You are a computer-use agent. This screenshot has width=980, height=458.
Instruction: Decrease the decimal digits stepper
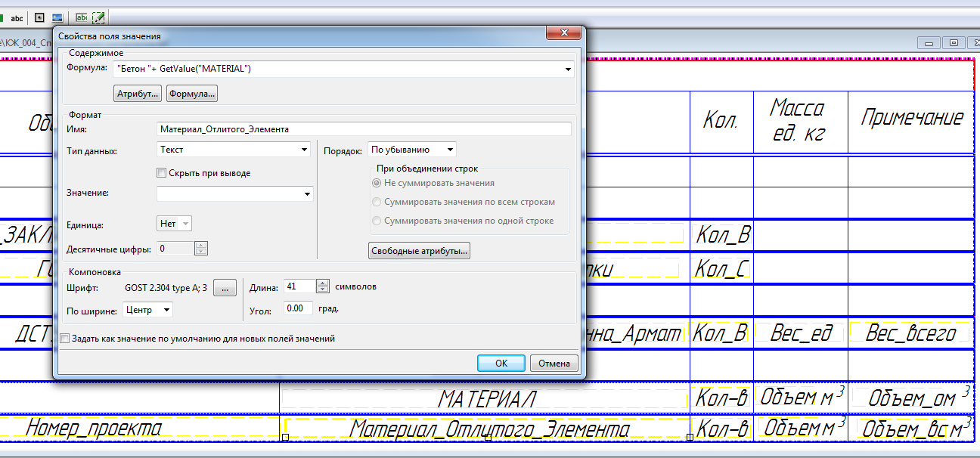(201, 252)
